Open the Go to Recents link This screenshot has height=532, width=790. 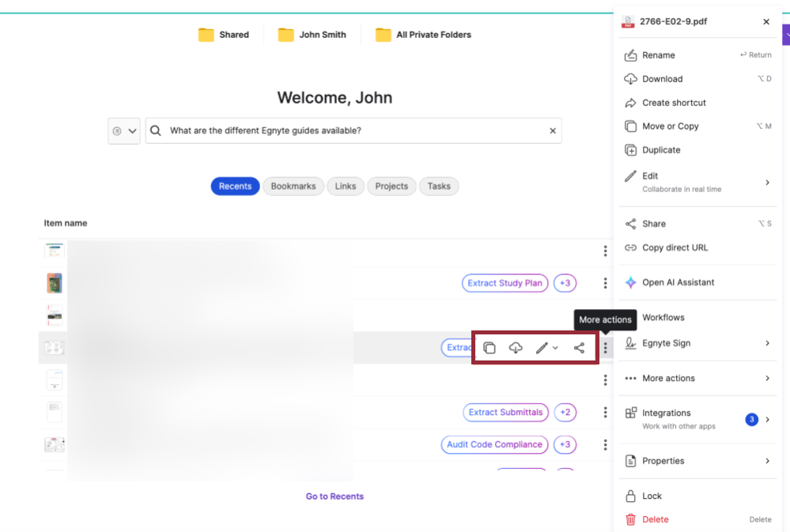pos(335,496)
